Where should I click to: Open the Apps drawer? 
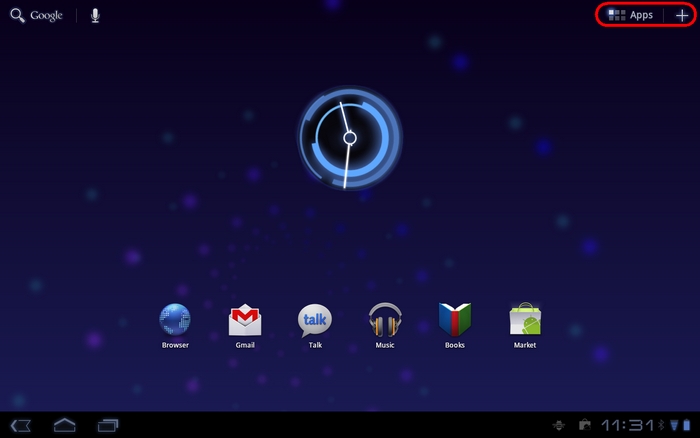pos(630,15)
